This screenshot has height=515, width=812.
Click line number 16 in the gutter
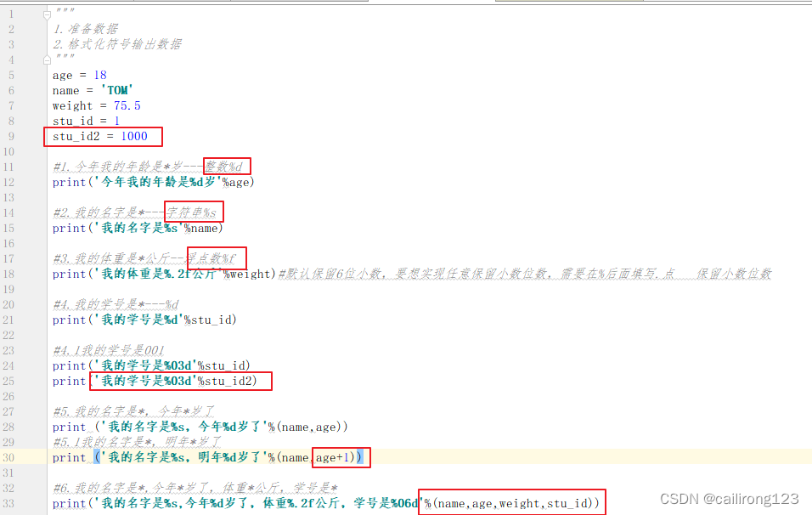point(8,244)
